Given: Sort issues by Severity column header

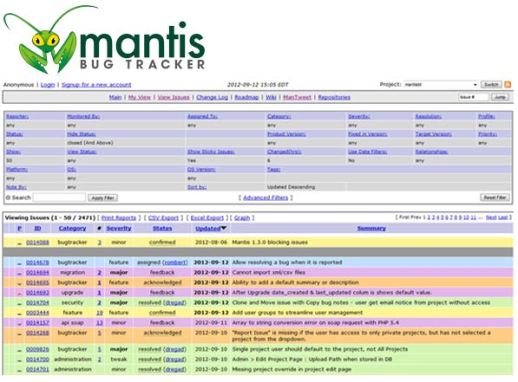Looking at the screenshot, I should (119, 228).
